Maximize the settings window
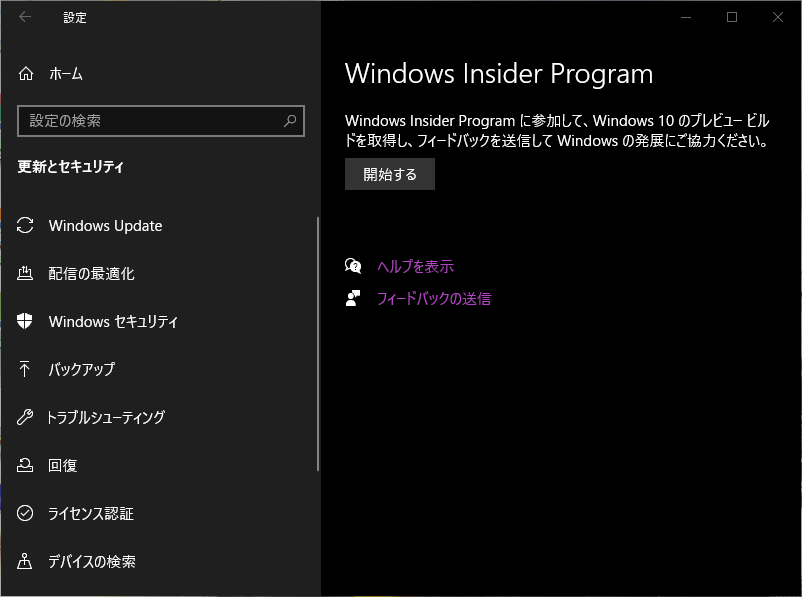The width and height of the screenshot is (802, 597). (732, 17)
